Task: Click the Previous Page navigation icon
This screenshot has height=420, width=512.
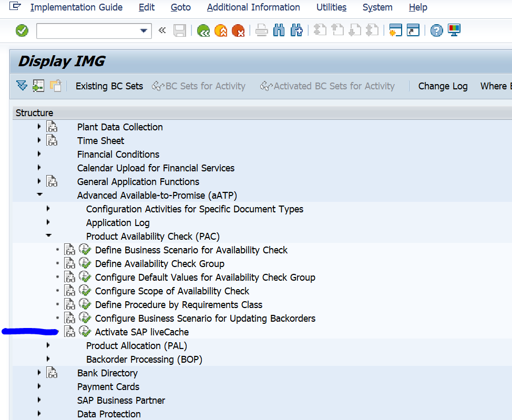Action: tap(337, 30)
